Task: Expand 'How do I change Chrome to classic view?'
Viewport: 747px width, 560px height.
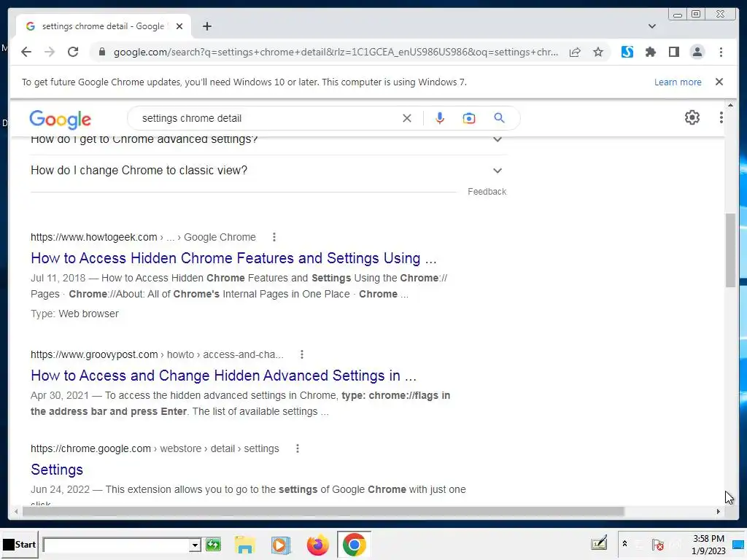Action: 268,171
